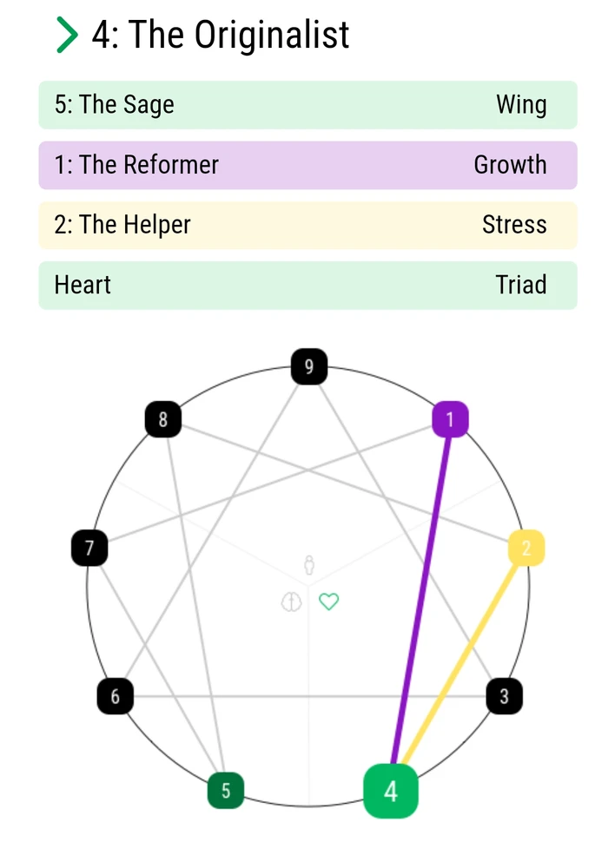Tap the yellow node 2 on the diagram

tap(526, 548)
